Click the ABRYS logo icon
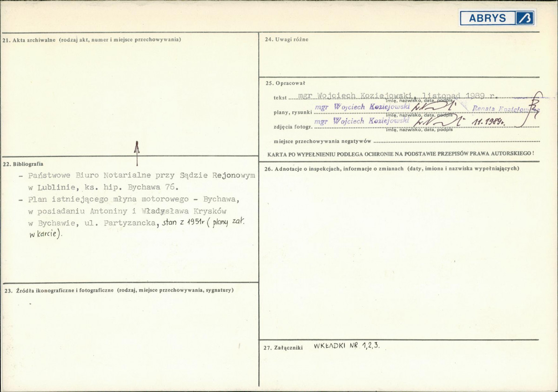Screen dimensions: 558x392 click(x=525, y=18)
